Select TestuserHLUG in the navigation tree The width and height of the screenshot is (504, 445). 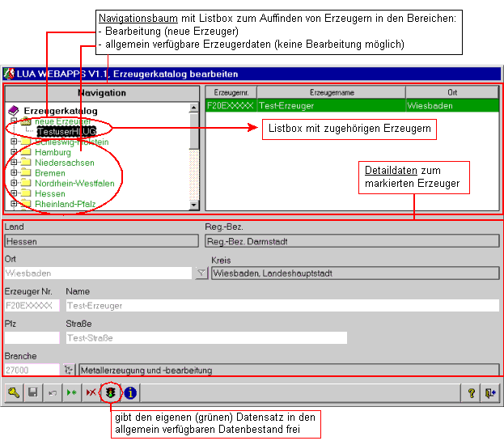66,131
